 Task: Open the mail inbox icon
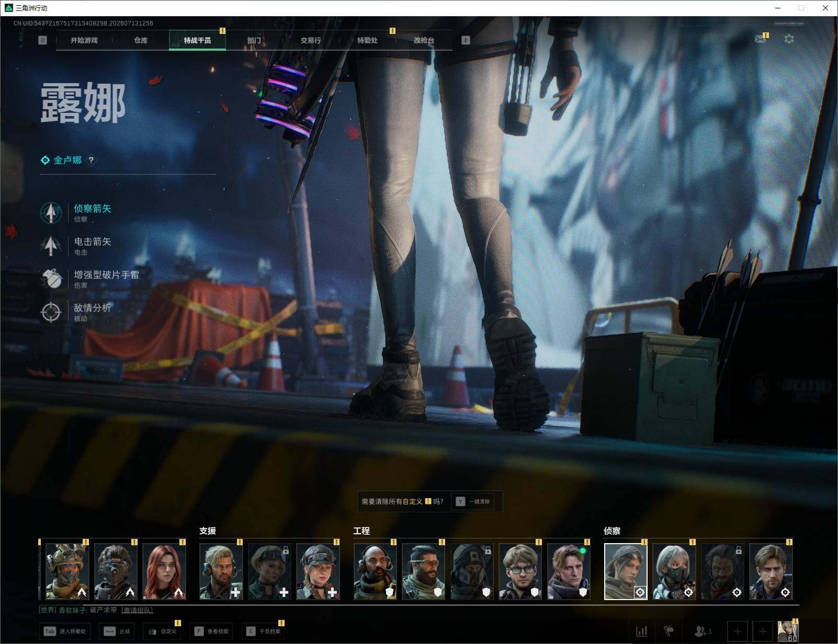point(761,39)
